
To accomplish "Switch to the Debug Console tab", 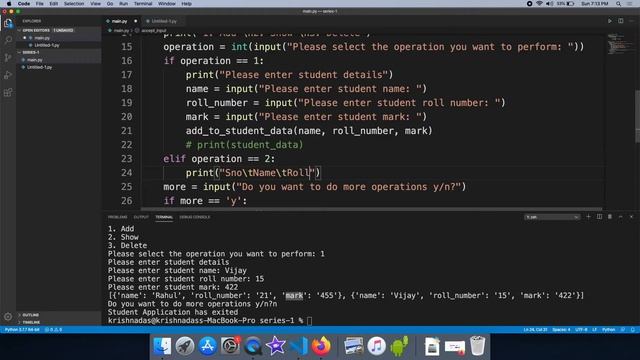I will point(195,217).
